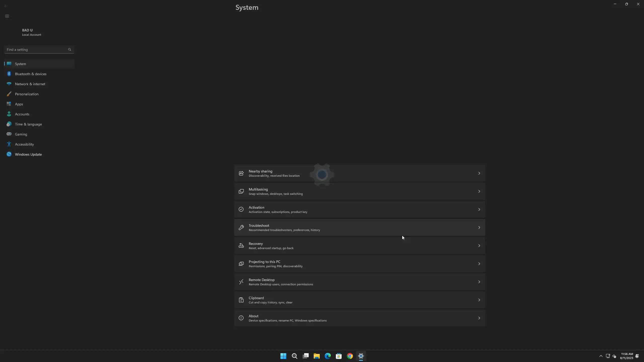Show hidden system tray icons

tap(601, 356)
